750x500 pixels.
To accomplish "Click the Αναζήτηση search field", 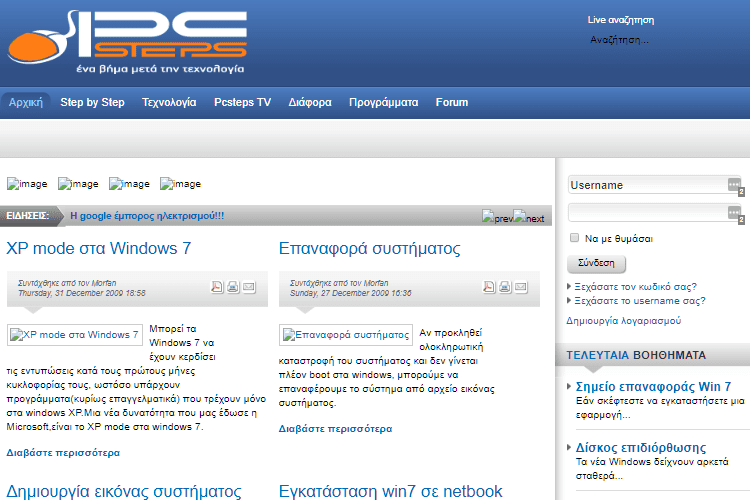I will point(620,40).
